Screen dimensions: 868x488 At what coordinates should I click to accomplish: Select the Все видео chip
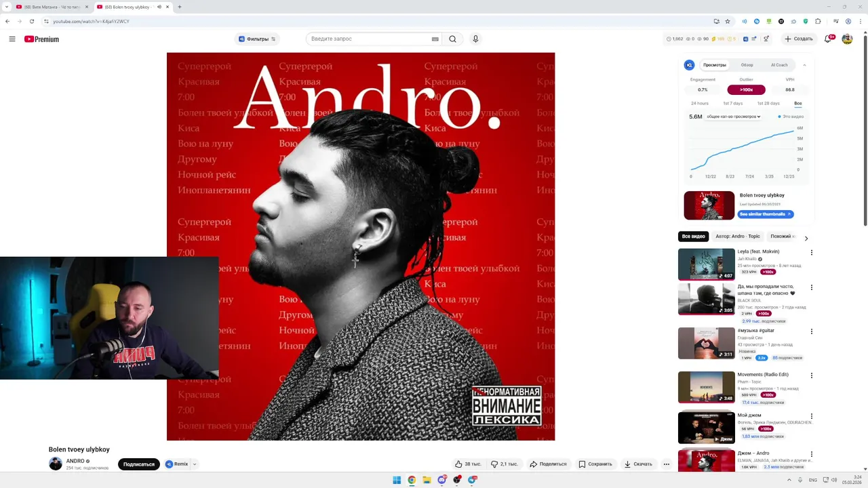[694, 237]
